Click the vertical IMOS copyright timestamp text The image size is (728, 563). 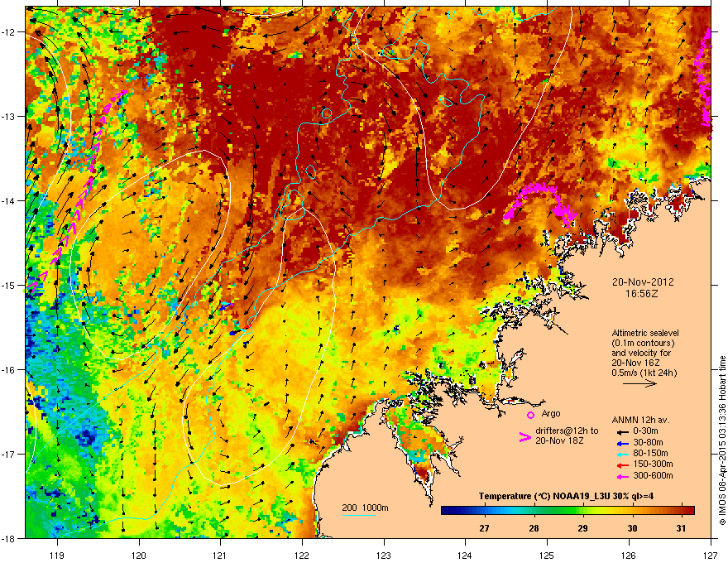tap(722, 440)
